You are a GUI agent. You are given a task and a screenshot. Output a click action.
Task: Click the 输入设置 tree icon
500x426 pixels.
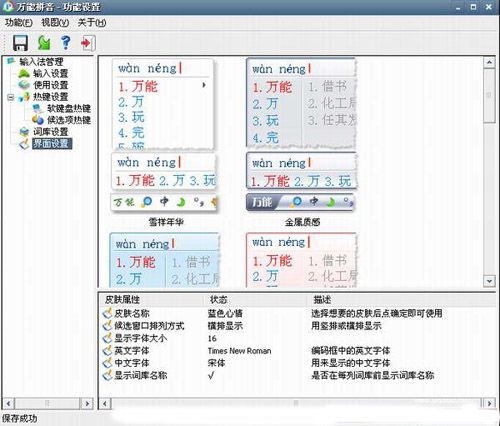point(24,73)
